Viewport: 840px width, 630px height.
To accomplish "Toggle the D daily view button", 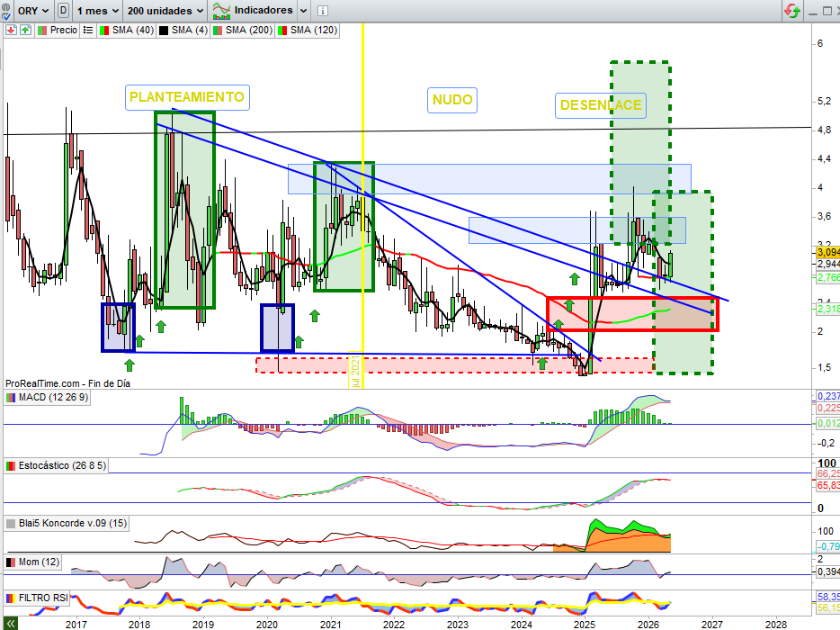I will (x=63, y=11).
